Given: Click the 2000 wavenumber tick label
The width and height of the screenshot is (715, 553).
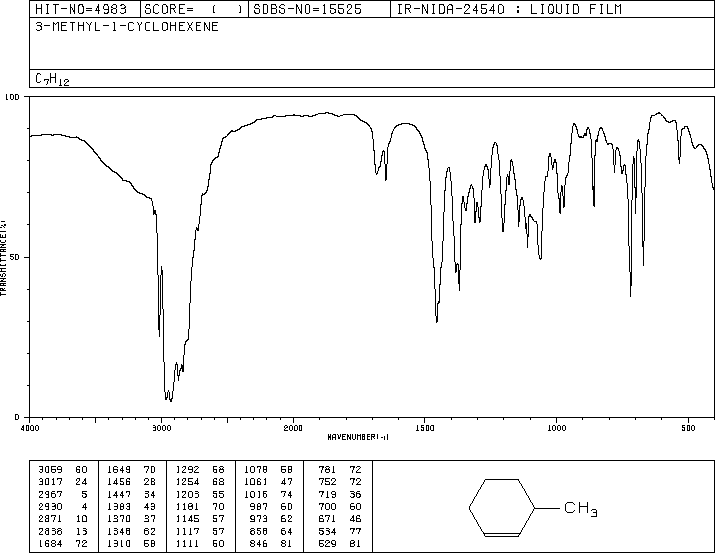Looking at the screenshot, I should [293, 428].
